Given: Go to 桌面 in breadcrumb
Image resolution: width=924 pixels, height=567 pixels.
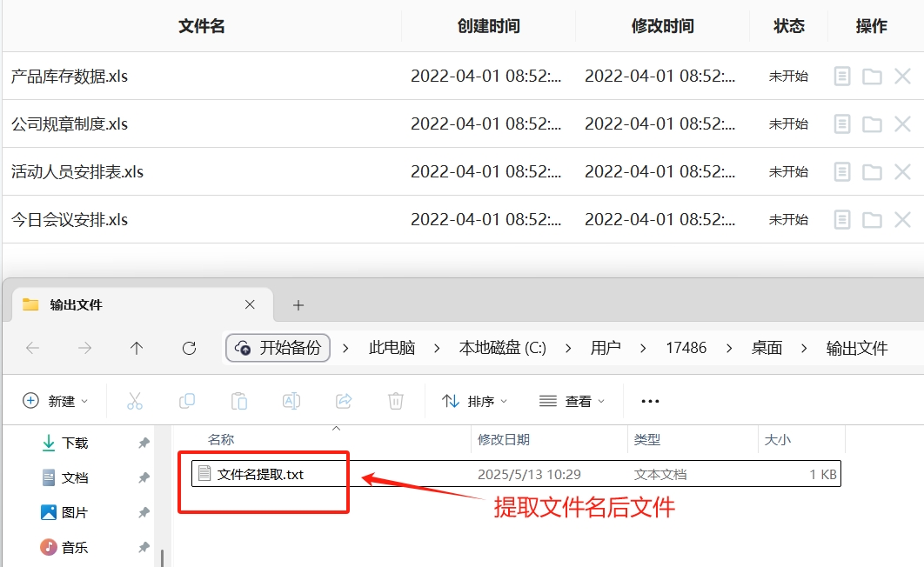Looking at the screenshot, I should pyautogui.click(x=767, y=348).
